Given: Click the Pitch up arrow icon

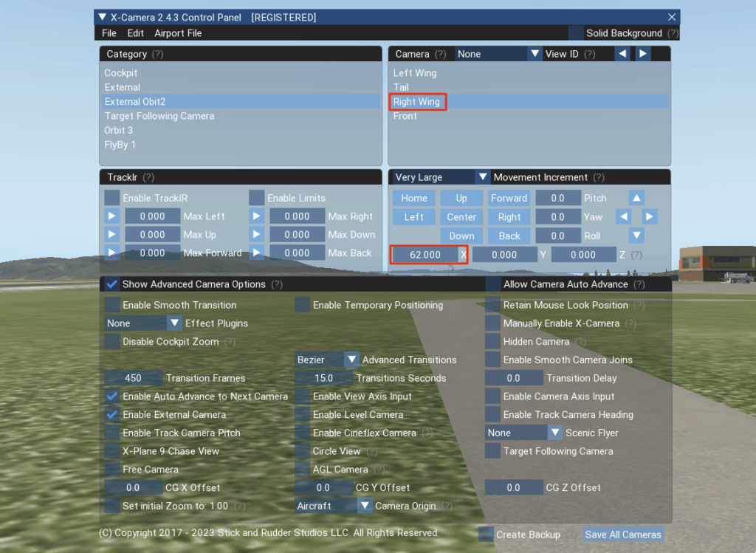Looking at the screenshot, I should coord(636,198).
